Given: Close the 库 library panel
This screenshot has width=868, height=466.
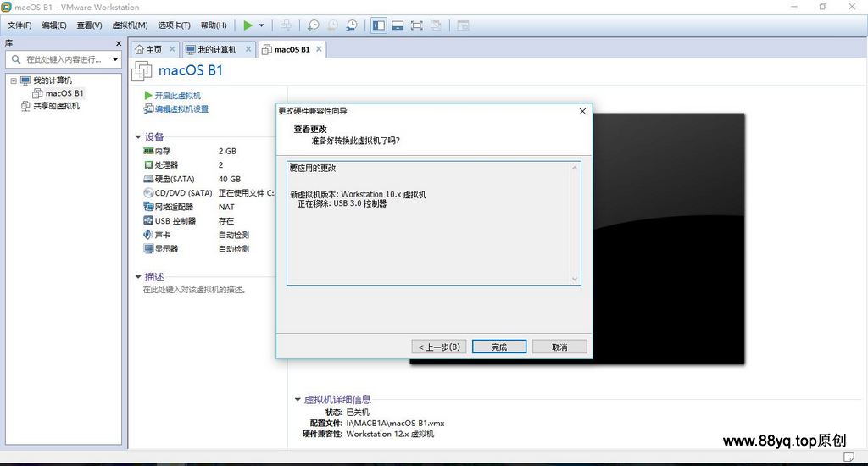Looking at the screenshot, I should pos(119,43).
